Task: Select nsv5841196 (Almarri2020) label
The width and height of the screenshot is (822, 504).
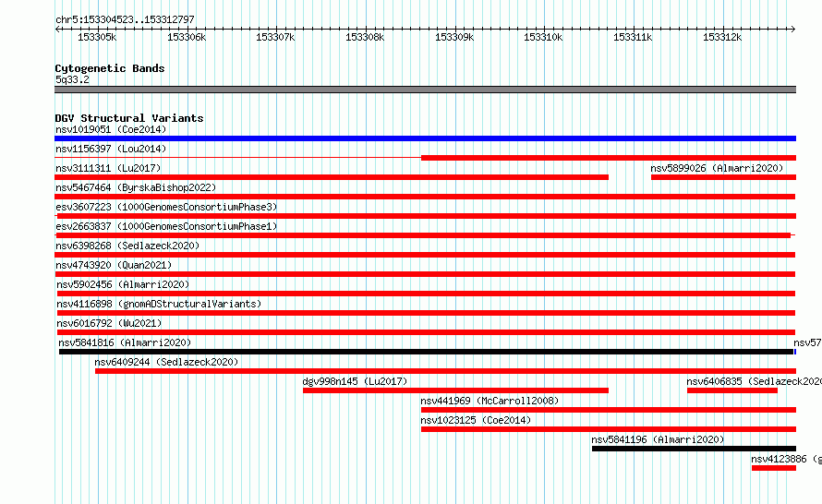Action: 658,439
